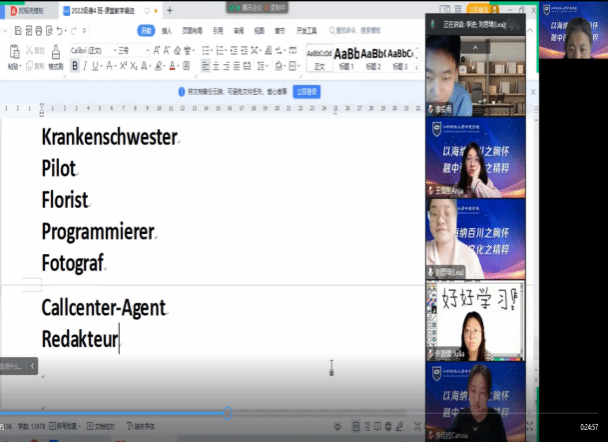
Task: Click the blue login button in the notification bar
Action: click(305, 91)
